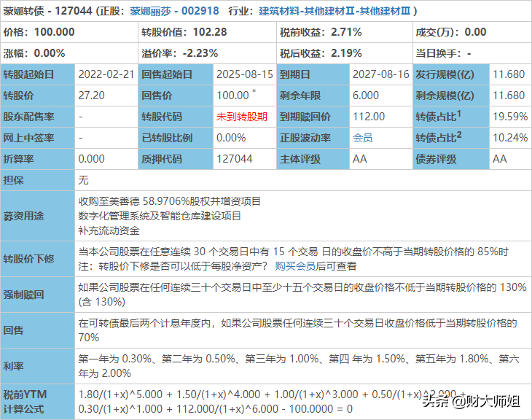Select the 涨幅: 0.00% cell
The width and height of the screenshot is (532, 420).
click(69, 53)
